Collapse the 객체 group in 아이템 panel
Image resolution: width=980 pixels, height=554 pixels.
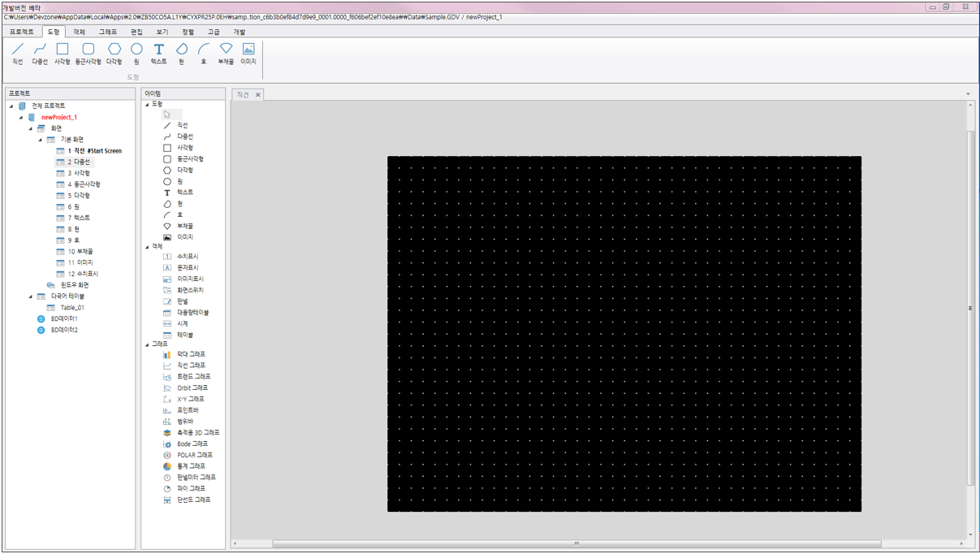(148, 246)
